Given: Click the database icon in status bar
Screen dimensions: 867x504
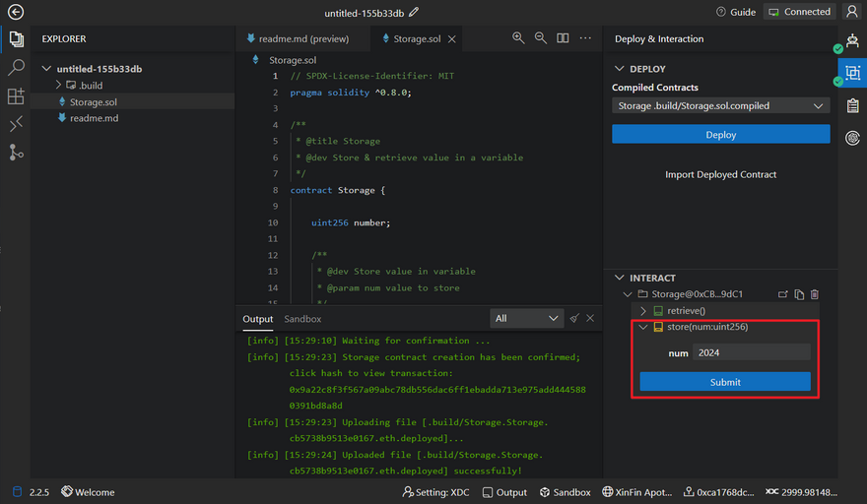Looking at the screenshot, I should tap(17, 492).
